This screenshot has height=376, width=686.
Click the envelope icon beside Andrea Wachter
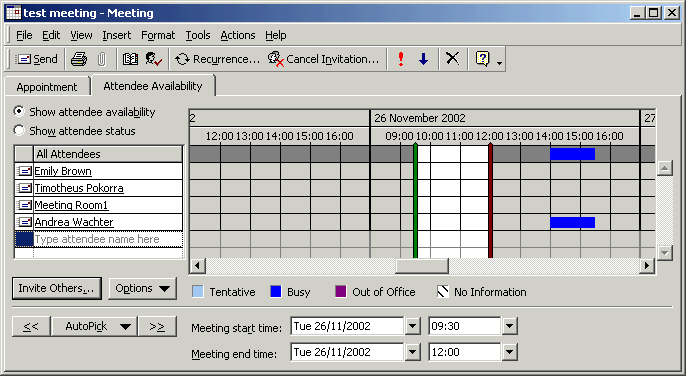click(24, 222)
